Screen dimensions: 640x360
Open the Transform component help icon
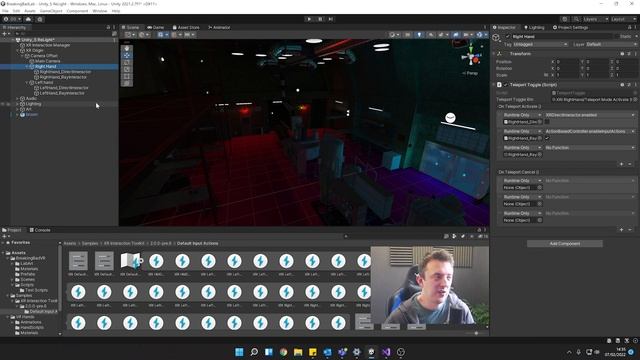[622, 53]
